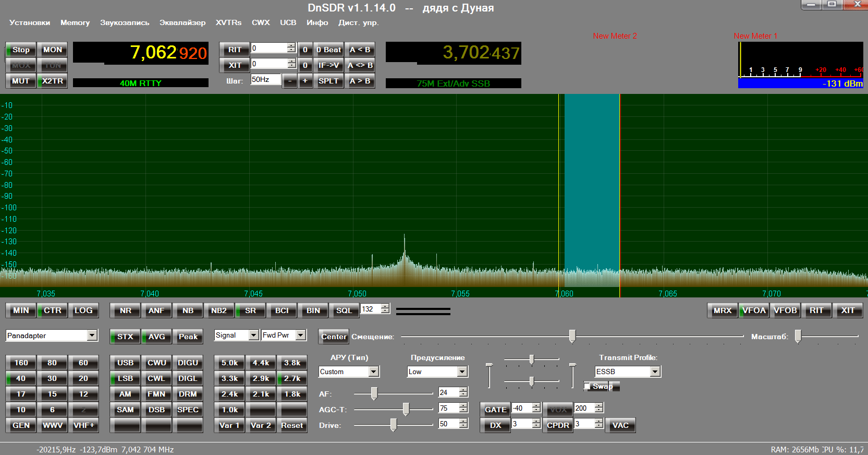Open the Panadapter display mode dropdown
Image resolution: width=868 pixels, height=455 pixels.
point(92,336)
